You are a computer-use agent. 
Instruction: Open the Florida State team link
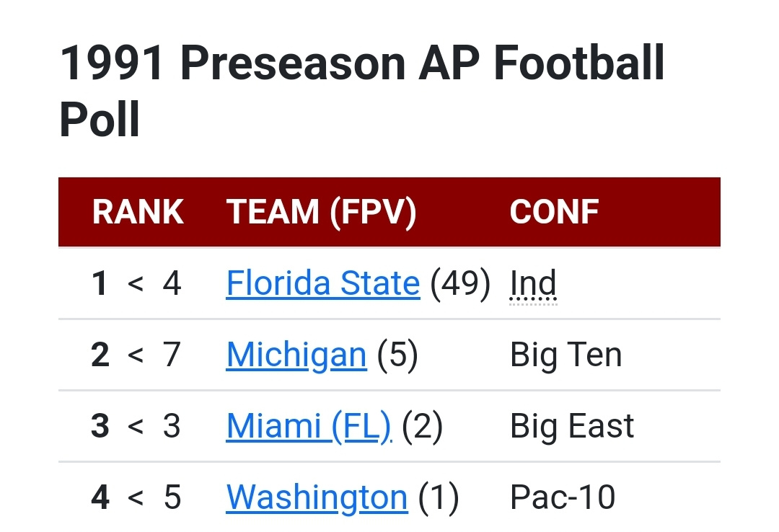322,283
